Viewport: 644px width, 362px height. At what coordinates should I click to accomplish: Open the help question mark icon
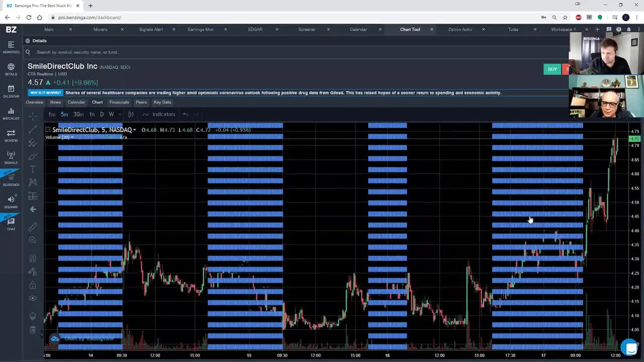pos(618,29)
